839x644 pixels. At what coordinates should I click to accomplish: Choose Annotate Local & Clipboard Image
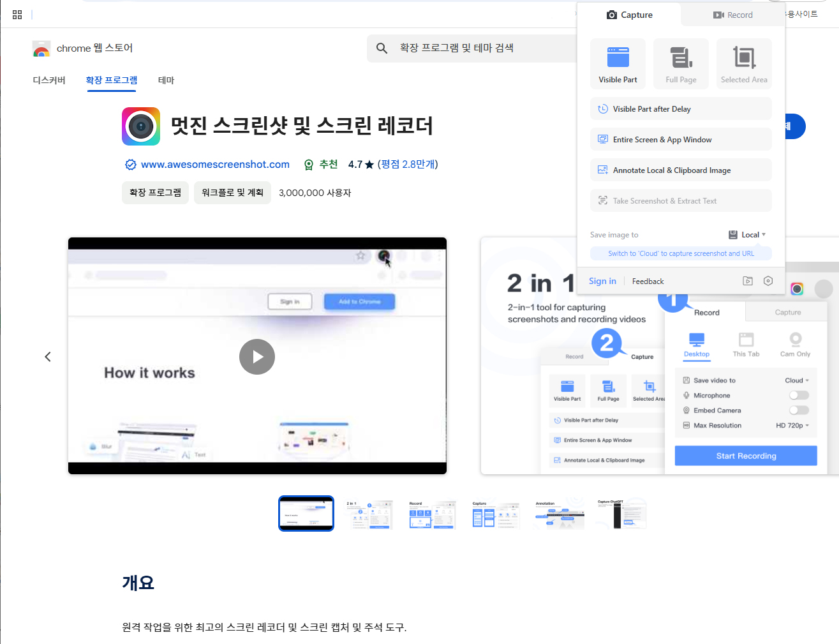pos(681,170)
